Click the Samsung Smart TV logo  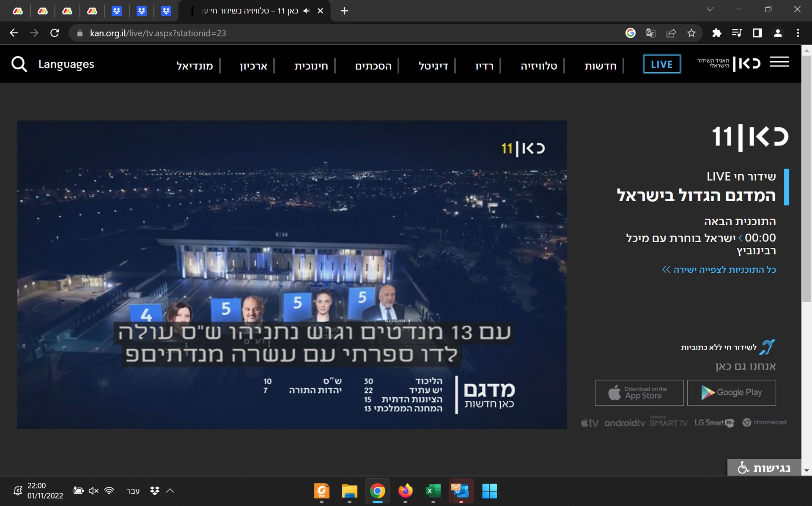tap(668, 421)
